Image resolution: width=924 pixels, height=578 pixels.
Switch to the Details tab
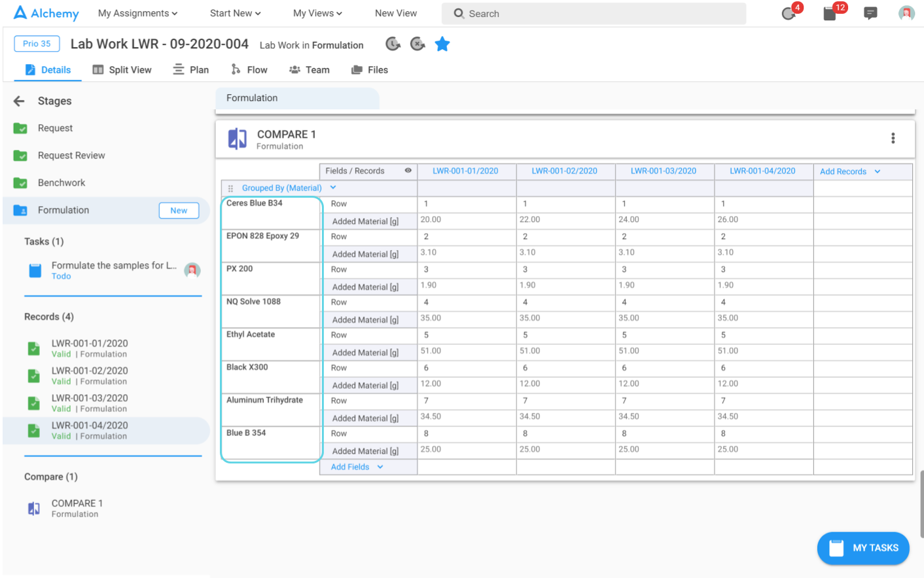(47, 70)
